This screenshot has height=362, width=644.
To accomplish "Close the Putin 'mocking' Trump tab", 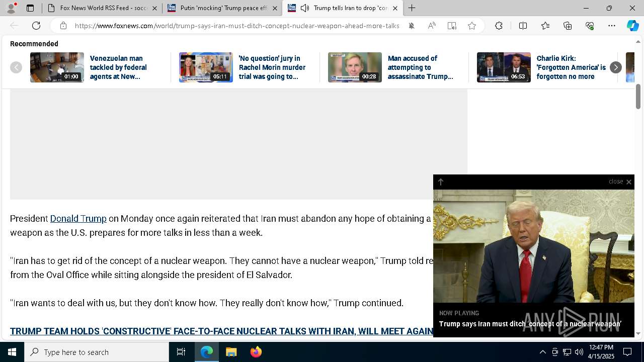I will (x=275, y=8).
